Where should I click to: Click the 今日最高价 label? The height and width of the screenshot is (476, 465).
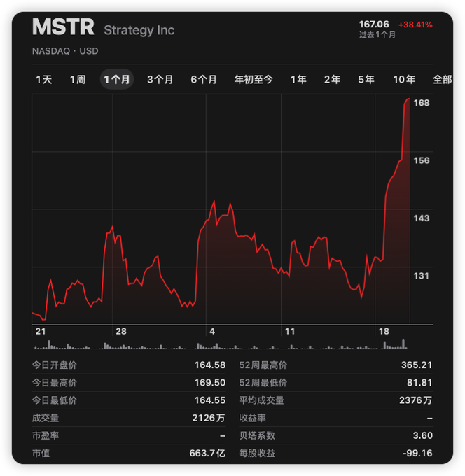[x=55, y=382]
